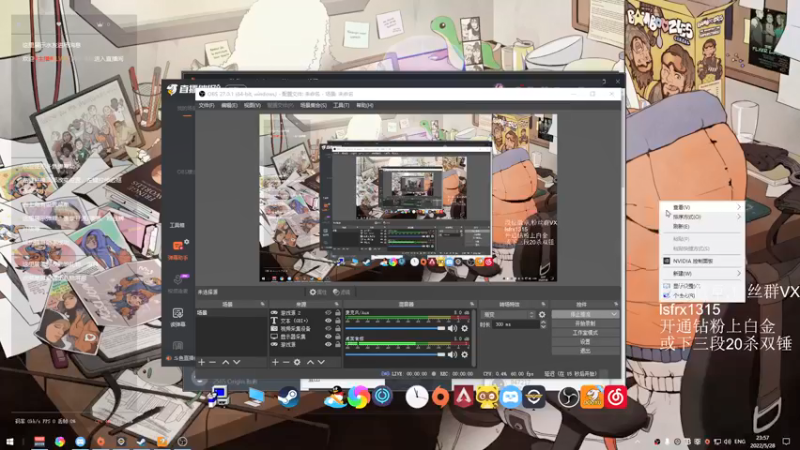
Task: Open the fade transition dropdown
Action: pos(508,315)
